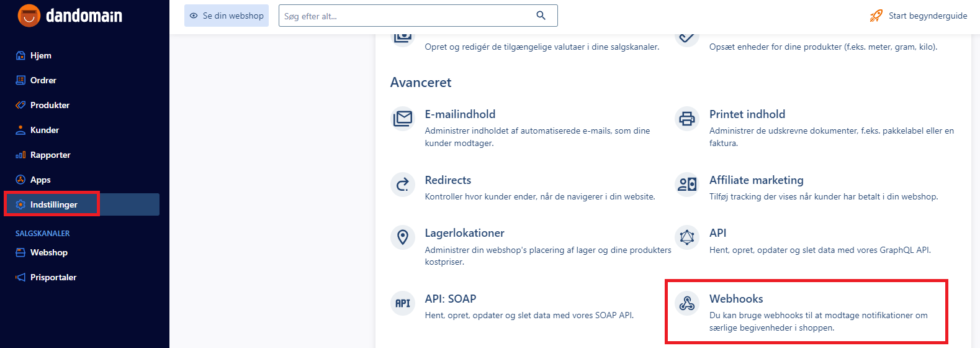Click the Rapporter bar chart icon
Image resolution: width=980 pixels, height=348 pixels.
[20, 155]
